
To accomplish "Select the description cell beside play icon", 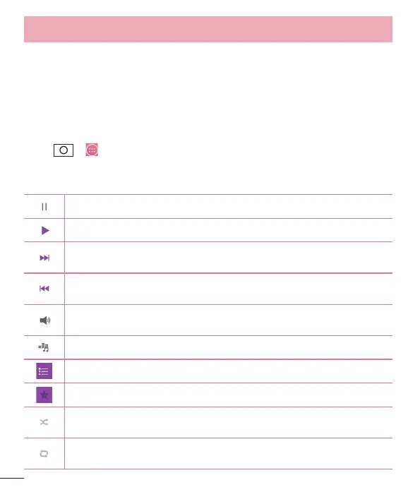I will pyautogui.click(x=229, y=230).
